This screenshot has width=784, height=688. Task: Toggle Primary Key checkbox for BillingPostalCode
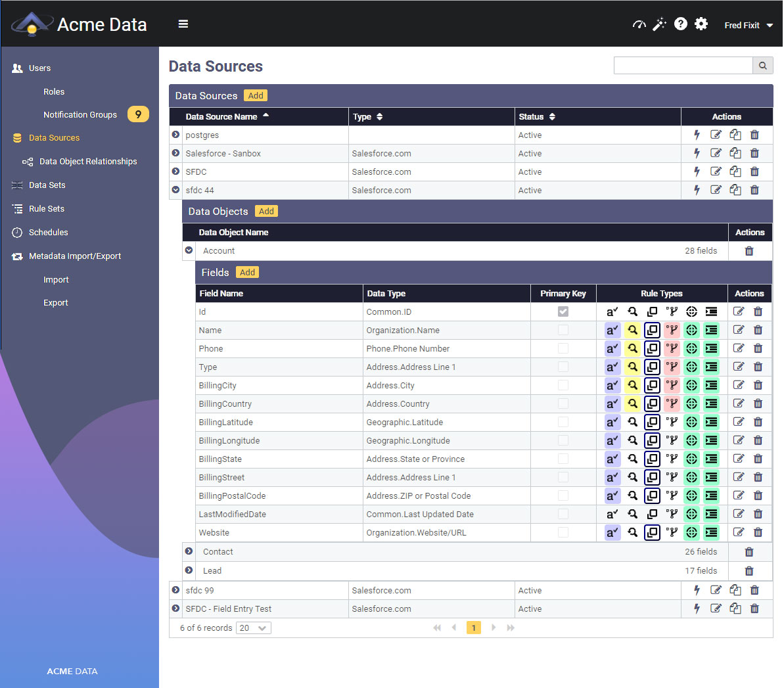click(563, 496)
